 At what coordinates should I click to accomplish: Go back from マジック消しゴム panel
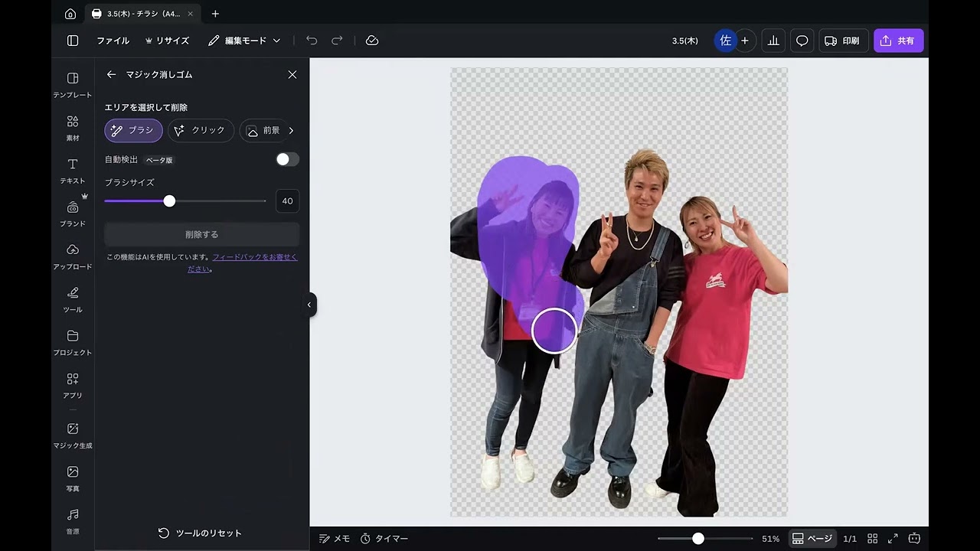click(111, 74)
